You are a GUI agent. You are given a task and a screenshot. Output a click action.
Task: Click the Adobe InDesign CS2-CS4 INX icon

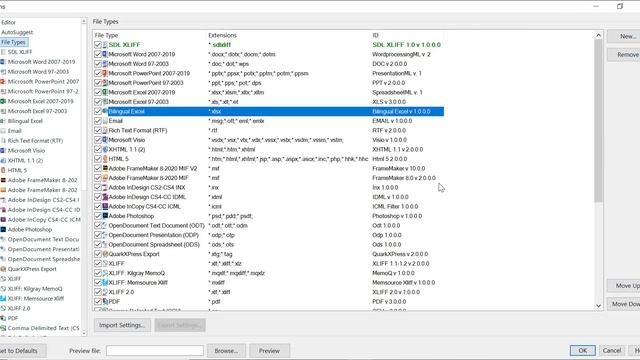pos(105,187)
